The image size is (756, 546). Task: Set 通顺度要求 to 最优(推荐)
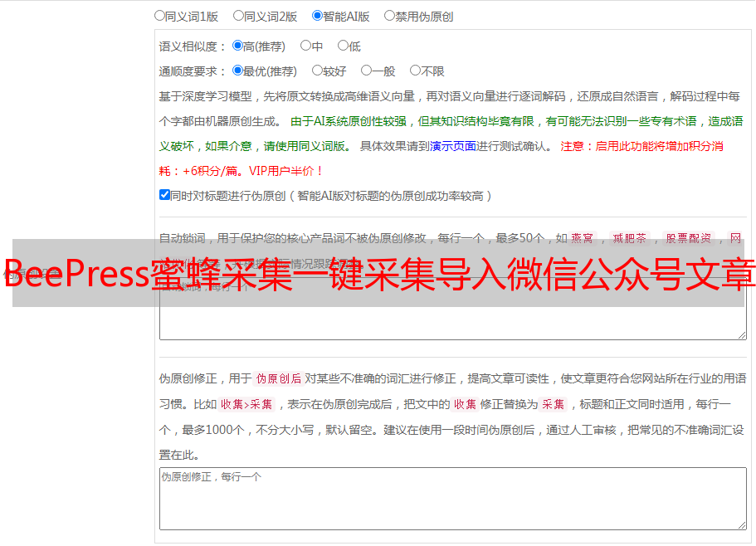click(237, 71)
